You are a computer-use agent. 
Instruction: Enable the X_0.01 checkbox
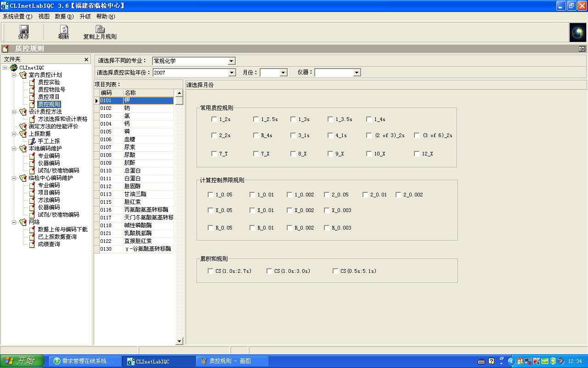point(252,211)
